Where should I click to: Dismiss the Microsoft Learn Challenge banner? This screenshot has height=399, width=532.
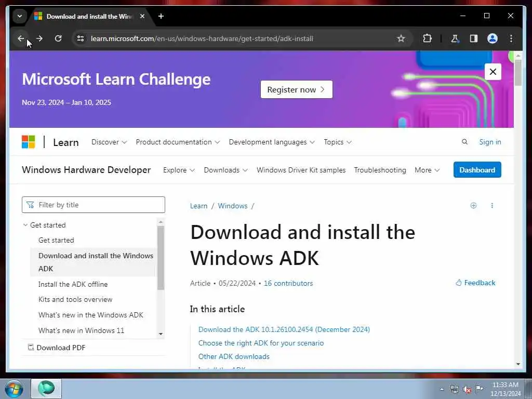click(493, 72)
